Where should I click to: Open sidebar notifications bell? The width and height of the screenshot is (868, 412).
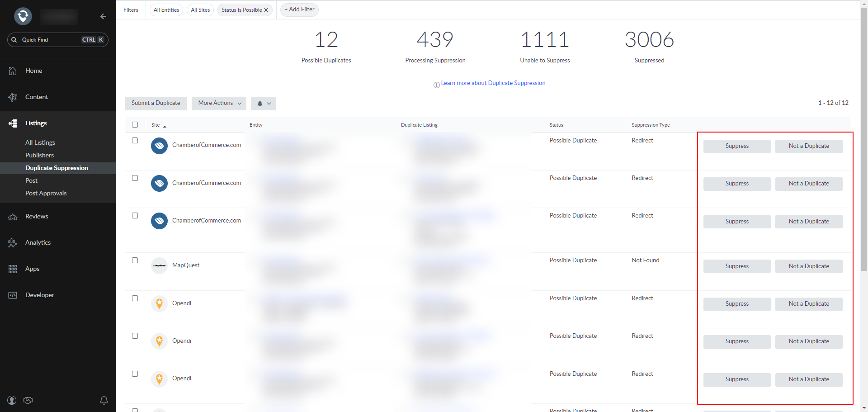click(x=104, y=400)
